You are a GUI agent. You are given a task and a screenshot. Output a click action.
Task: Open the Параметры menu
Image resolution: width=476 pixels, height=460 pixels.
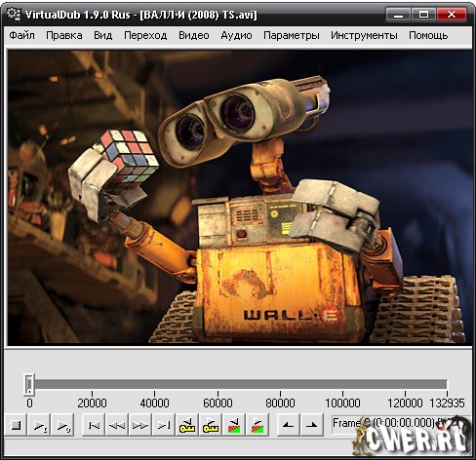point(292,35)
